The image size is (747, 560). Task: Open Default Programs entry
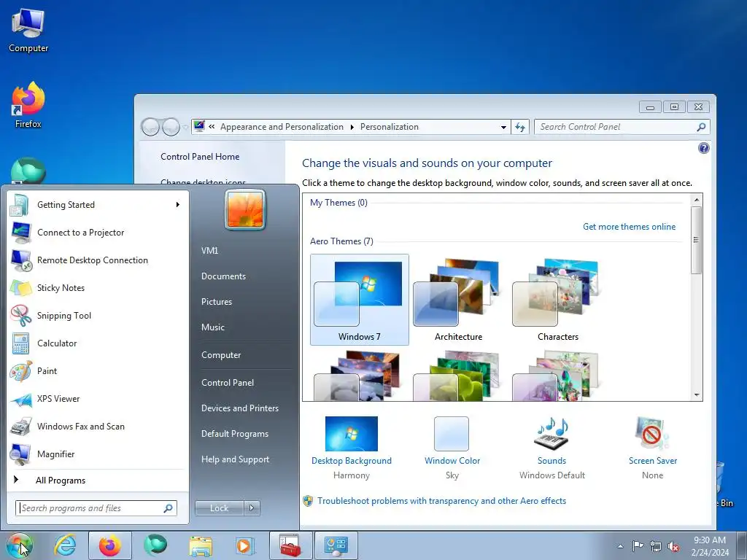point(234,434)
